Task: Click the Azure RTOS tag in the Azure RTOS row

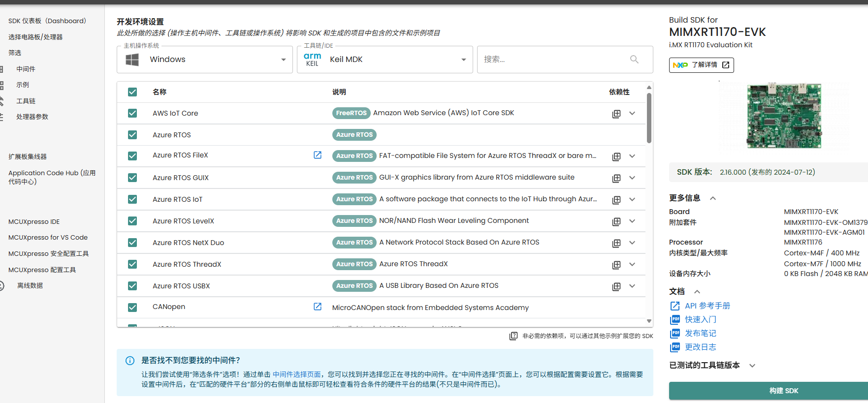Action: (x=354, y=135)
